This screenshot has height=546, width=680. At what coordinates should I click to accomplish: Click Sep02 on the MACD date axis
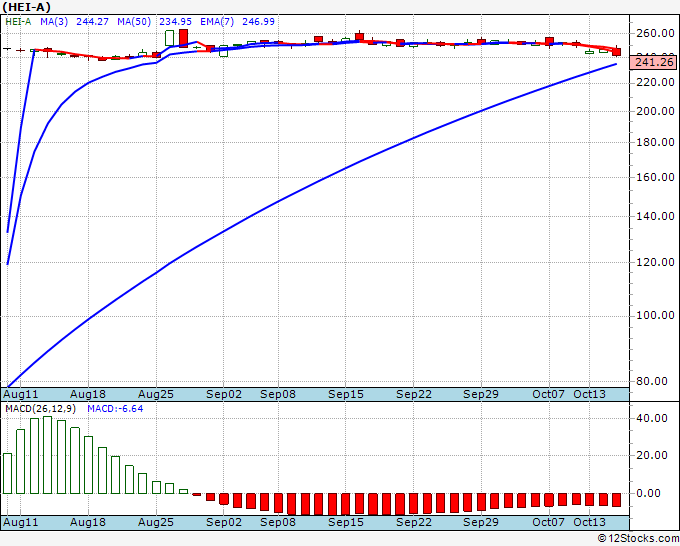[x=224, y=522]
